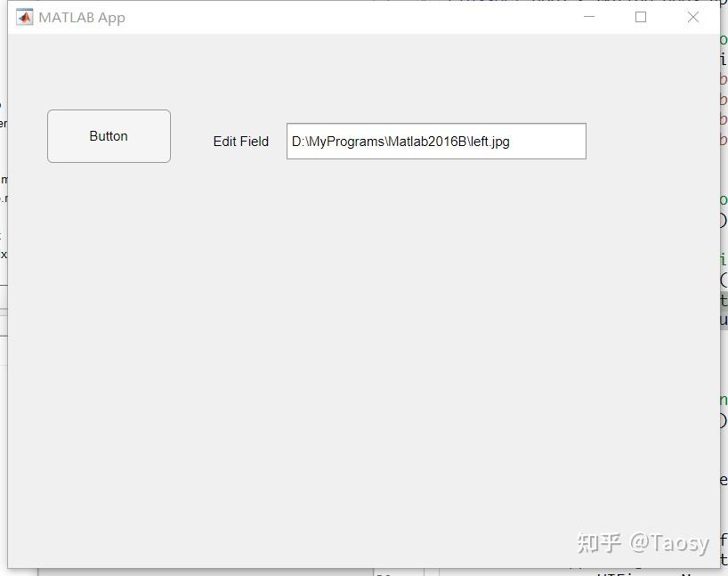Screen dimensions: 728x576
Task: Click the right edge of the Edit Field
Action: (585, 141)
